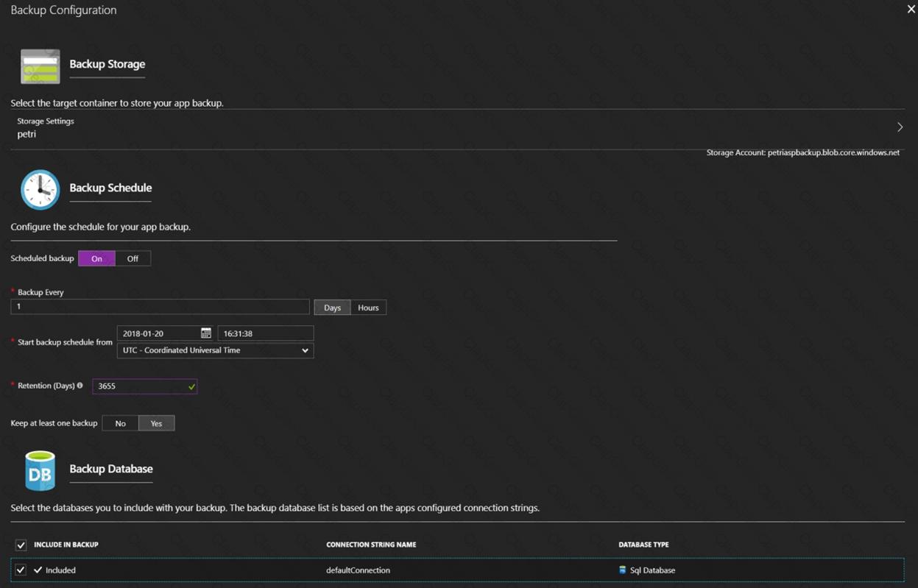This screenshot has height=588, width=918.
Task: Select Days as backup frequency unit
Action: tap(332, 308)
